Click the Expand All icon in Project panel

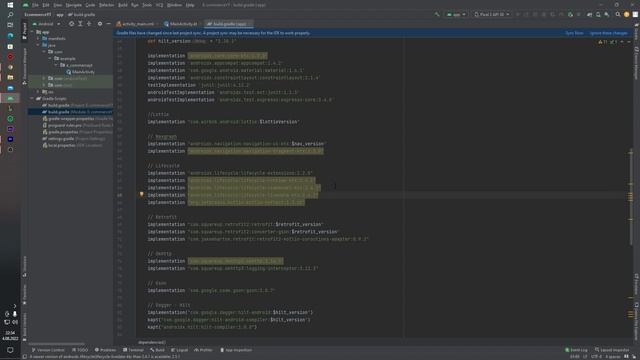click(80, 24)
